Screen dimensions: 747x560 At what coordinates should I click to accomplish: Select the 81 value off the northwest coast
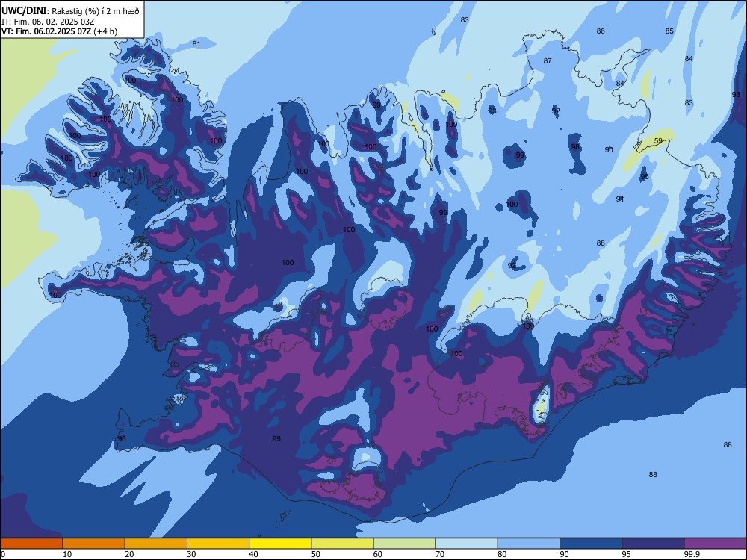[x=196, y=44]
